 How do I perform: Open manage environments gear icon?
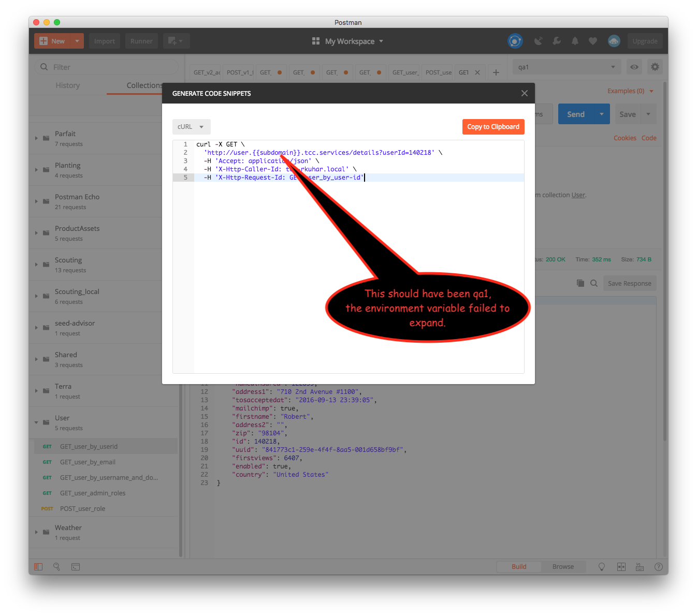coord(655,67)
